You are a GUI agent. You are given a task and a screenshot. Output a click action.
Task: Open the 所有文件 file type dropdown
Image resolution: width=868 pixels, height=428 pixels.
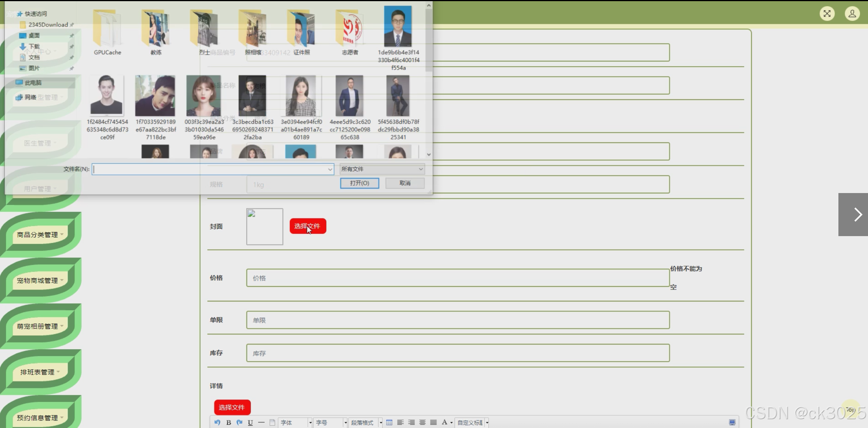[x=382, y=169]
